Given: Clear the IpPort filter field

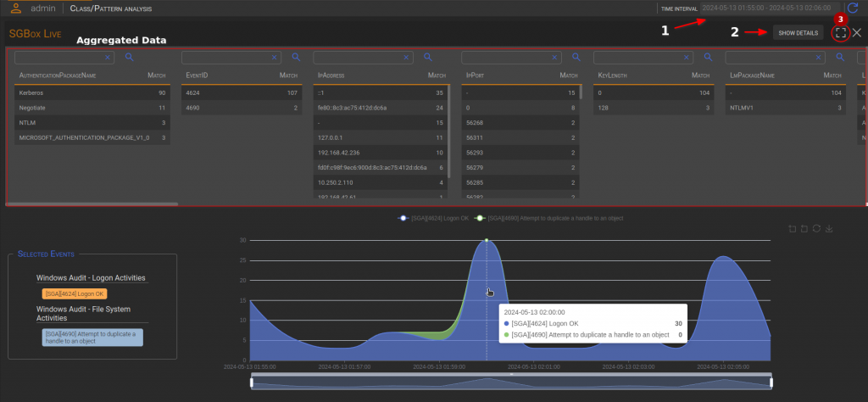Looking at the screenshot, I should pos(554,58).
